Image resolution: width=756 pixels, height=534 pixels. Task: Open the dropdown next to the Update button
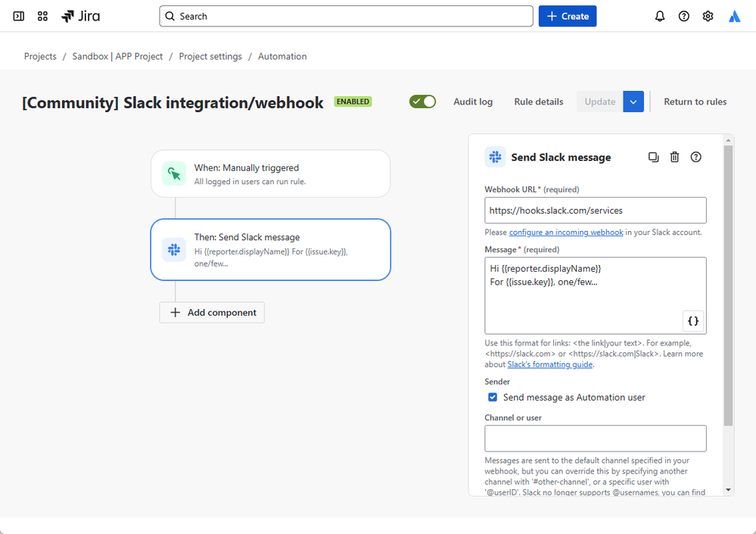point(633,101)
